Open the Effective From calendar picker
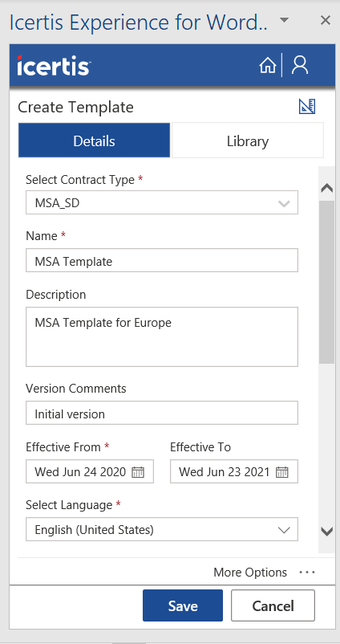Viewport: 340px width, 644px height. [138, 472]
